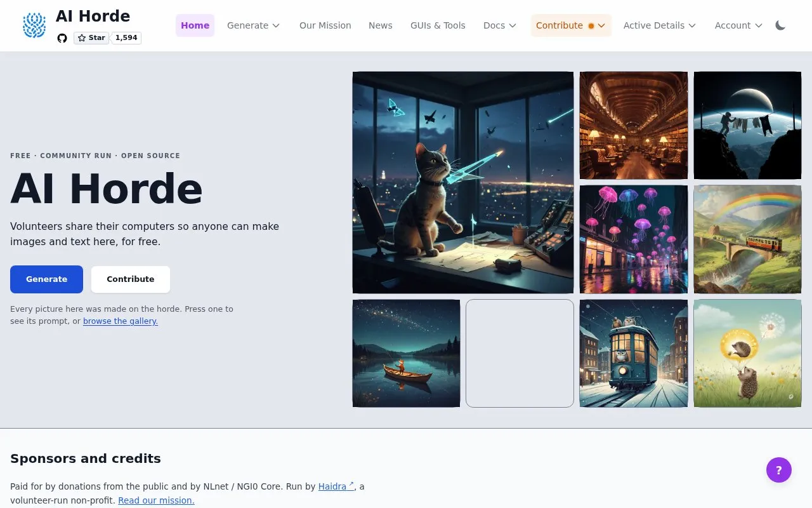Open the News page
The image size is (812, 508).
click(x=381, y=25)
